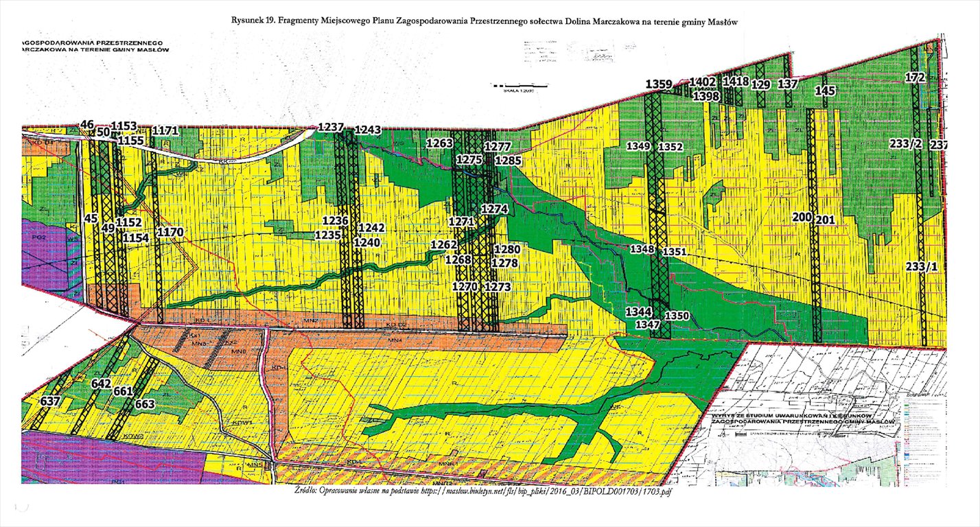Viewport: 980px width, 527px height.
Task: Select parcel label 1270
Action: point(465,285)
